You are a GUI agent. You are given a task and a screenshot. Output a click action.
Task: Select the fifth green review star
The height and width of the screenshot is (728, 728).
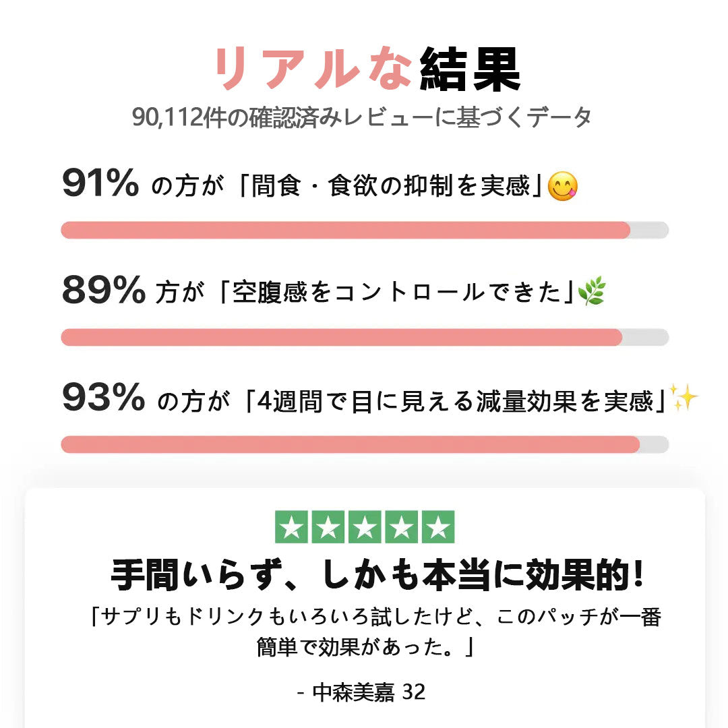pos(438,527)
